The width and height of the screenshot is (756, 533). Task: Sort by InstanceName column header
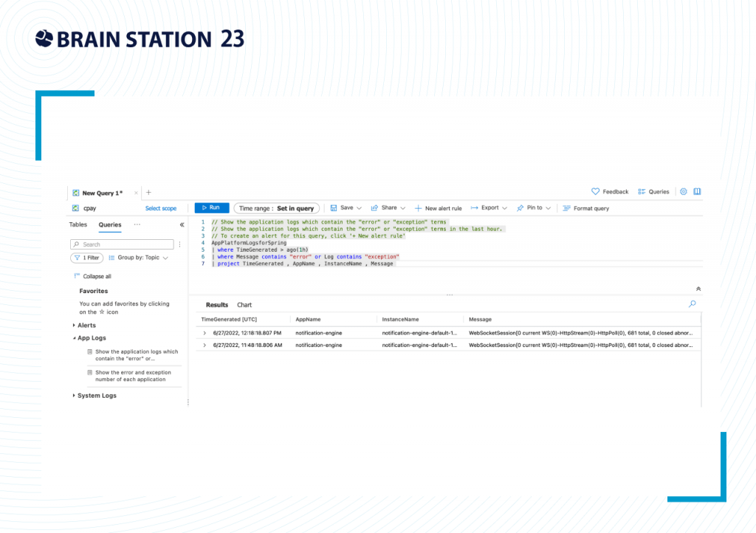(x=400, y=320)
